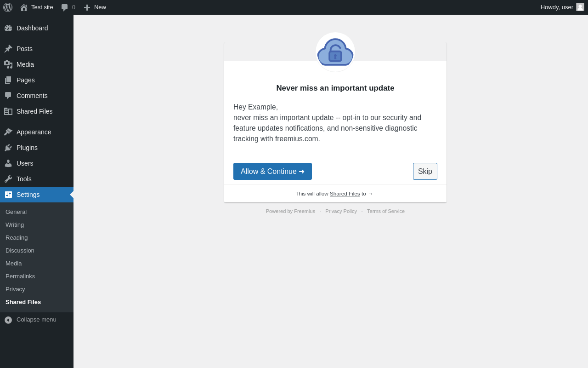
Task: Click the Shared Files sidebar icon
Action: (8, 111)
